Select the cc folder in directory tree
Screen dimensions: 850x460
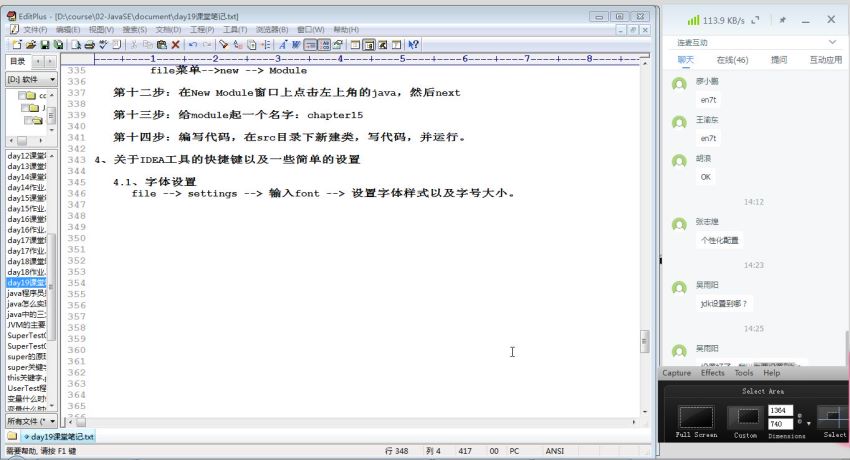(x=33, y=95)
